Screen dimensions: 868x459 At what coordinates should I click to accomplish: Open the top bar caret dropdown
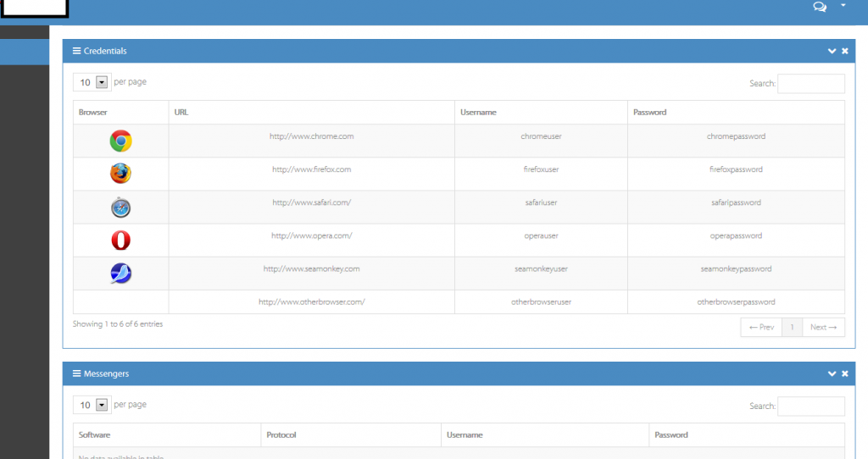tap(843, 6)
